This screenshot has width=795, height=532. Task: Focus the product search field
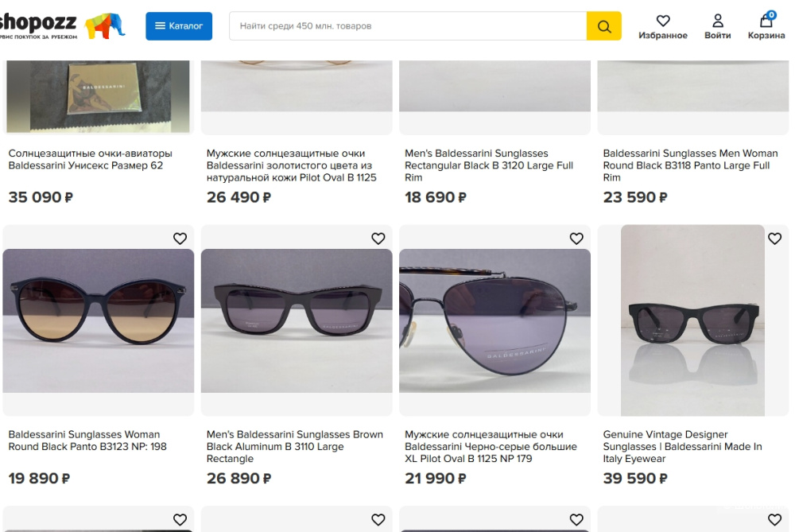[x=407, y=26]
